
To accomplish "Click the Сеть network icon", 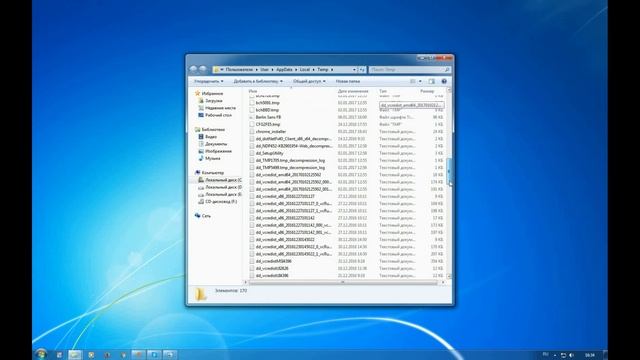I will click(x=198, y=216).
